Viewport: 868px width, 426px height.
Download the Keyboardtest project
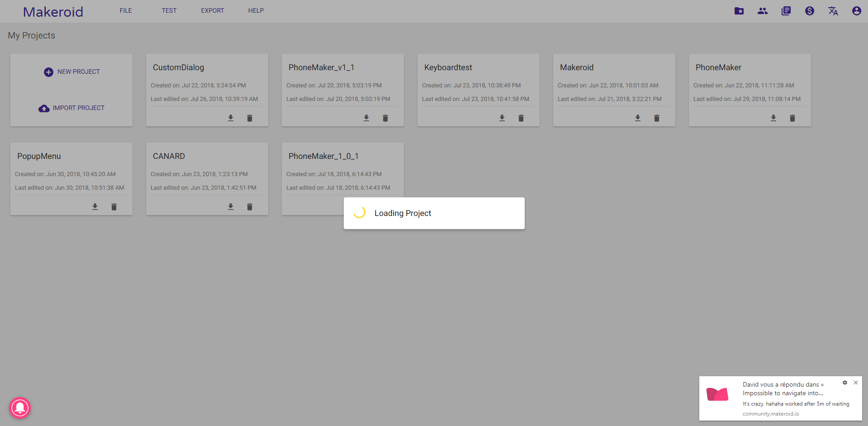point(502,118)
